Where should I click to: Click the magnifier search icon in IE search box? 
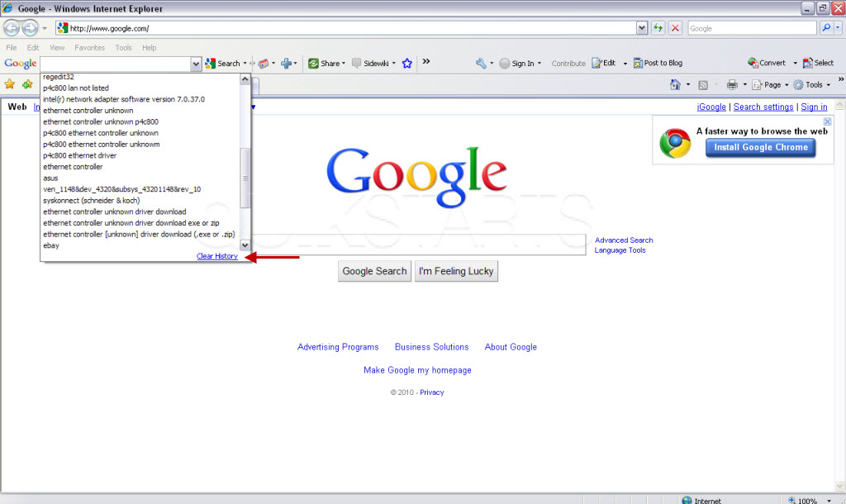[826, 28]
